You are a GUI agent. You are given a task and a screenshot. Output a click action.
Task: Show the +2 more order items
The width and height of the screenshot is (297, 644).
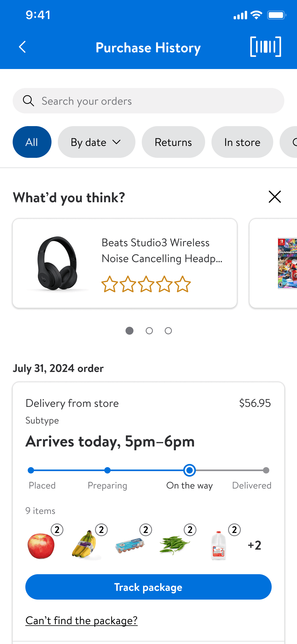(x=254, y=545)
